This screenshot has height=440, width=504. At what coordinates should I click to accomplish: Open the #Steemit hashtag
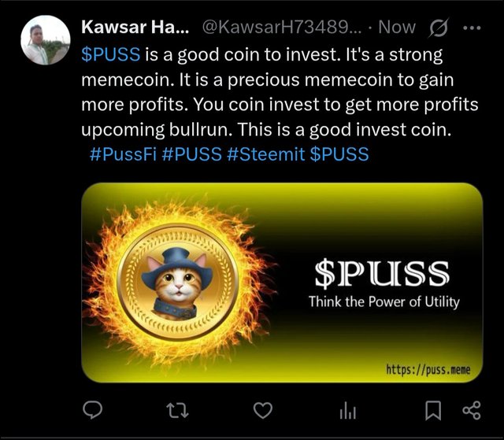266,153
